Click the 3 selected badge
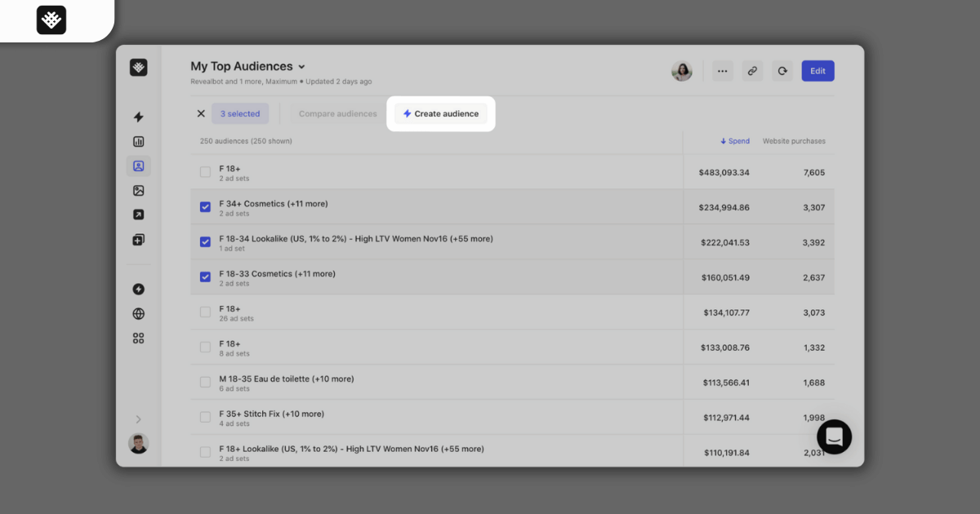 240,113
